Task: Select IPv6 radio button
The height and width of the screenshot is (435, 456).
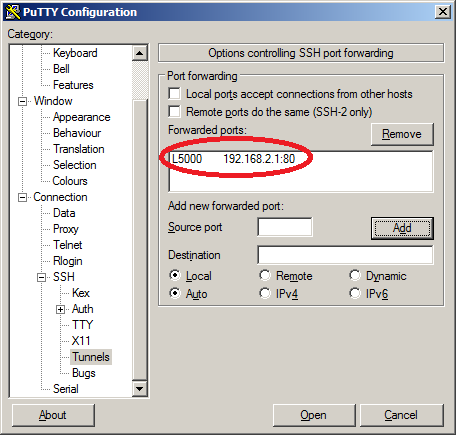Action: [x=355, y=293]
